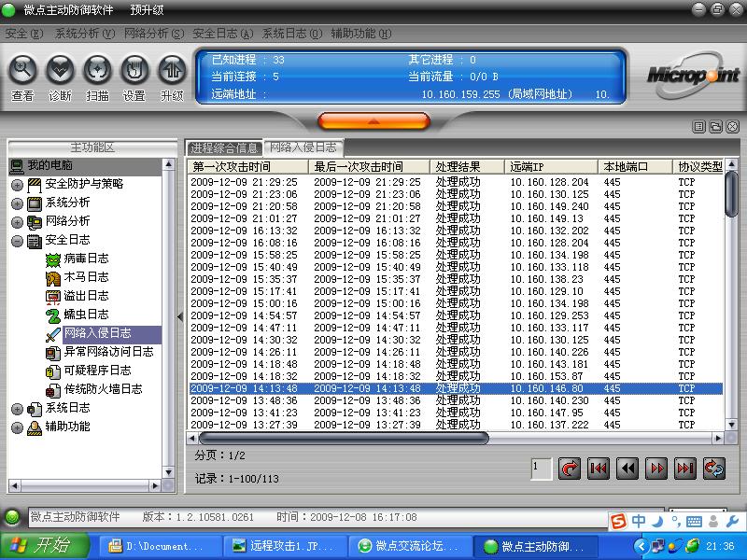
Task: Jump to page with red go arrow
Action: pos(570,469)
